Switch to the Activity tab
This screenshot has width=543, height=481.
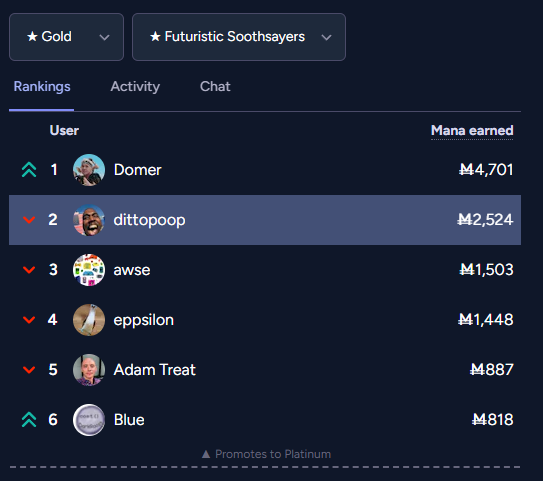pyautogui.click(x=135, y=87)
